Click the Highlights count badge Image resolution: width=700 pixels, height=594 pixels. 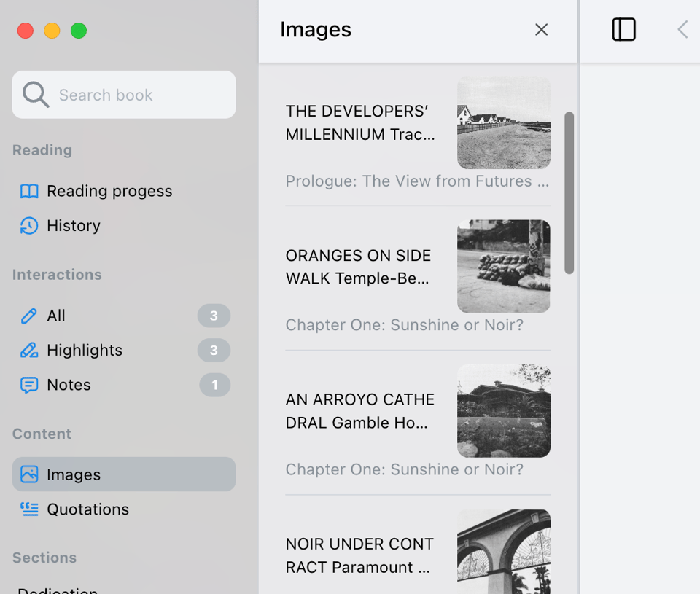pos(214,351)
